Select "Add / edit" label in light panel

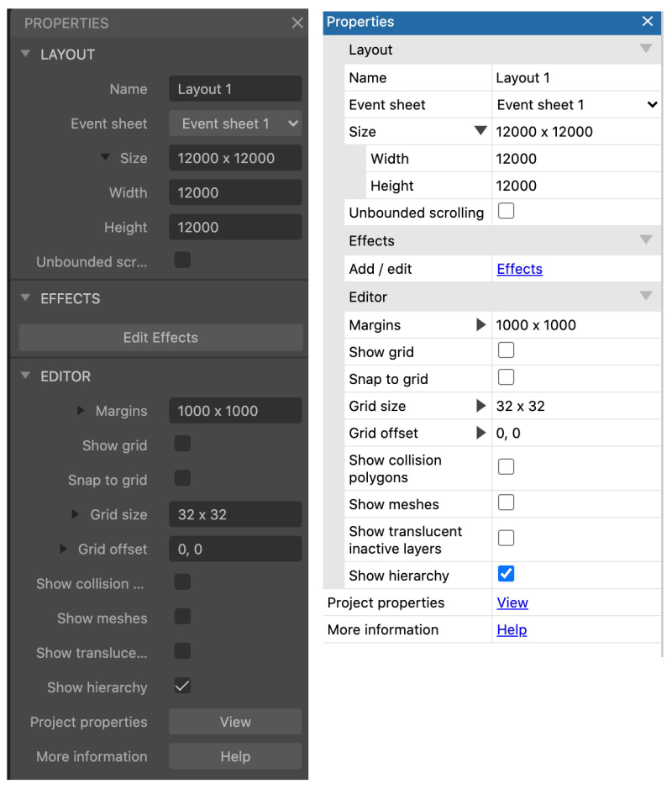381,269
